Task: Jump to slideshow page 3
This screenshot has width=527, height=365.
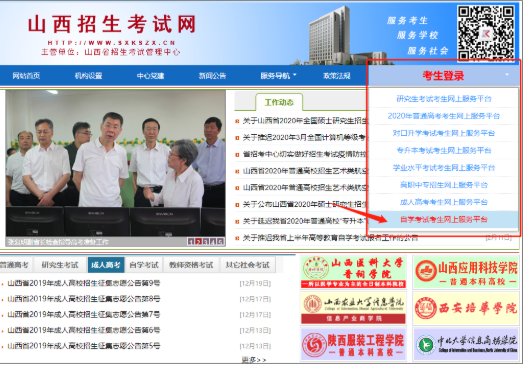Action: pos(206,241)
